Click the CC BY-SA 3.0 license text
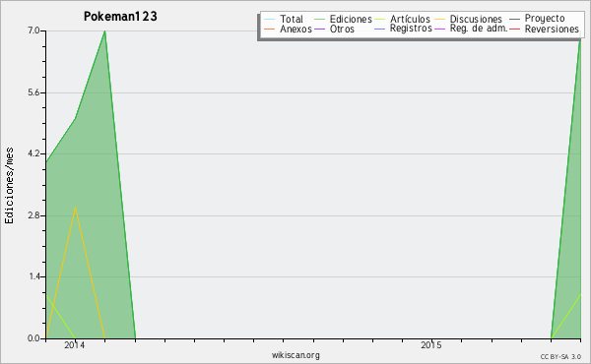The width and height of the screenshot is (591, 364). (x=560, y=357)
